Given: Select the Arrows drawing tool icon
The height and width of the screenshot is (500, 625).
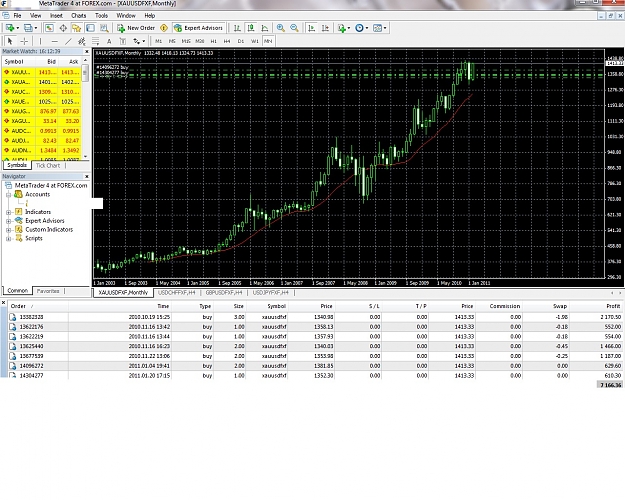Looking at the screenshot, I should coord(136,41).
